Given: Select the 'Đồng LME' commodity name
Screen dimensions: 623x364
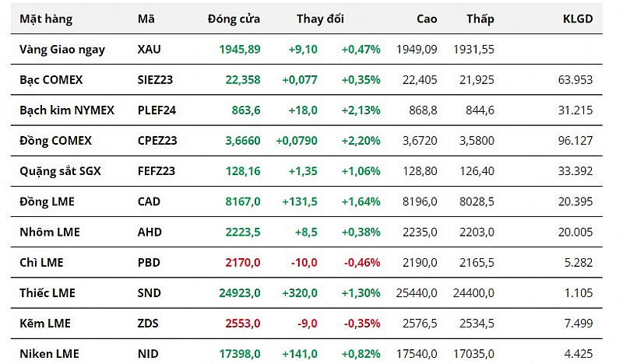Looking at the screenshot, I should point(47,201).
